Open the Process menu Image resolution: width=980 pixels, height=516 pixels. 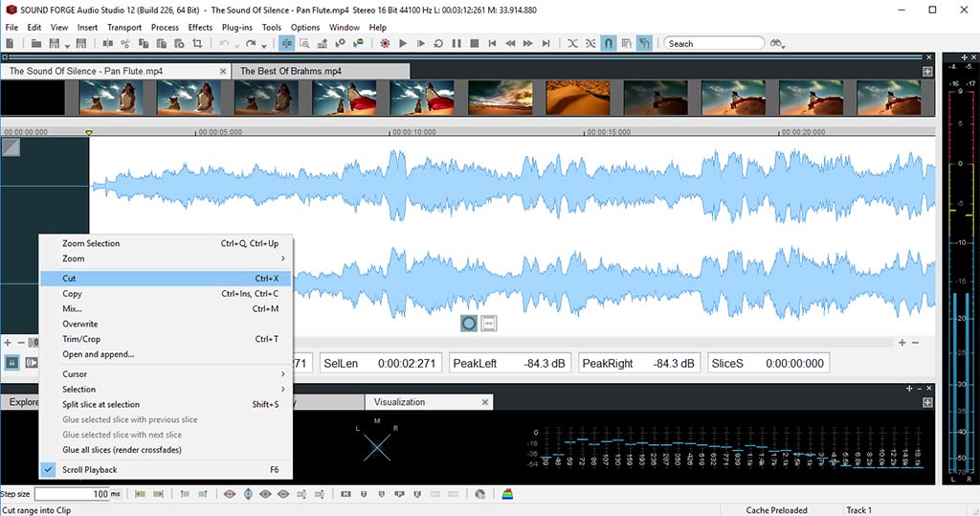coord(165,28)
